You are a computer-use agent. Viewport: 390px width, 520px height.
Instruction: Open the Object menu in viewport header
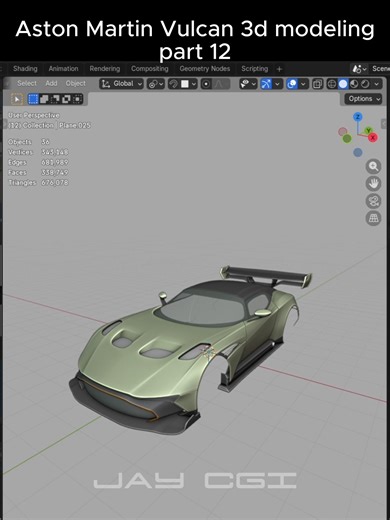pos(76,83)
